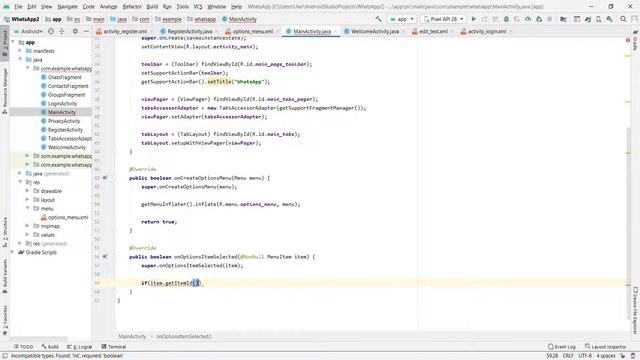Select options_menu.xml in menu folder
640x360 pixels.
[x=68, y=217]
